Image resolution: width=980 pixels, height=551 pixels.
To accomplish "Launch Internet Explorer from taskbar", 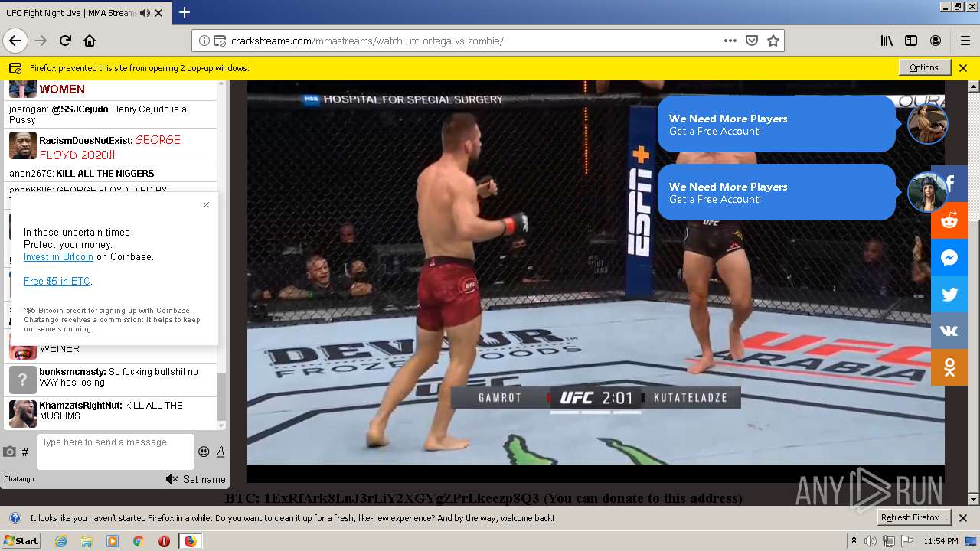I will click(60, 541).
